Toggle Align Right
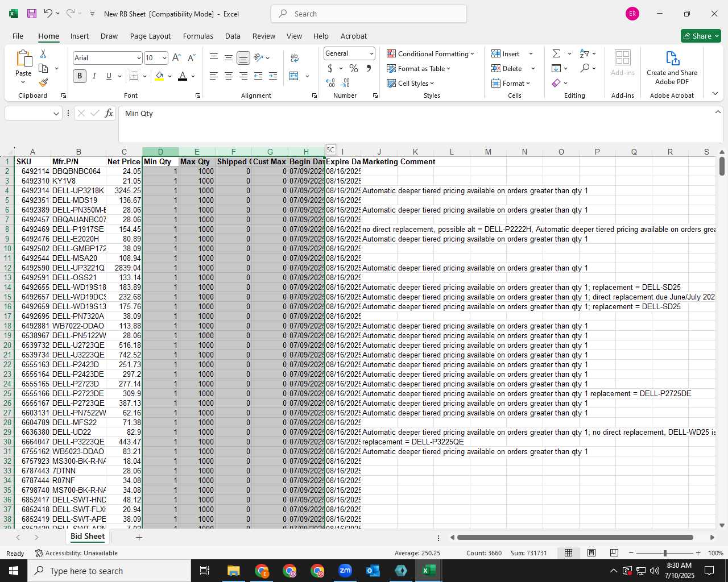Viewport: 728px width, 582px height. click(243, 76)
